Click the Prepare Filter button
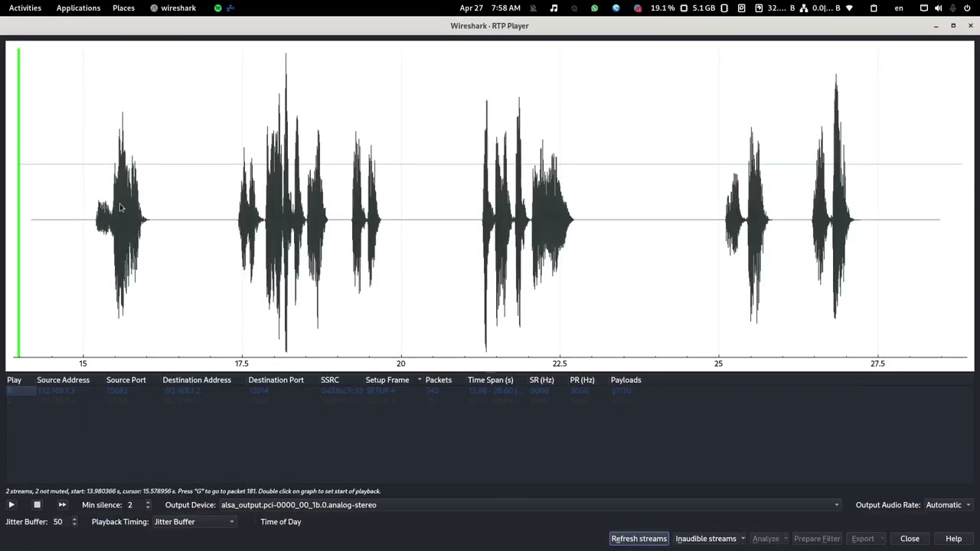The image size is (980, 551). pos(817,539)
